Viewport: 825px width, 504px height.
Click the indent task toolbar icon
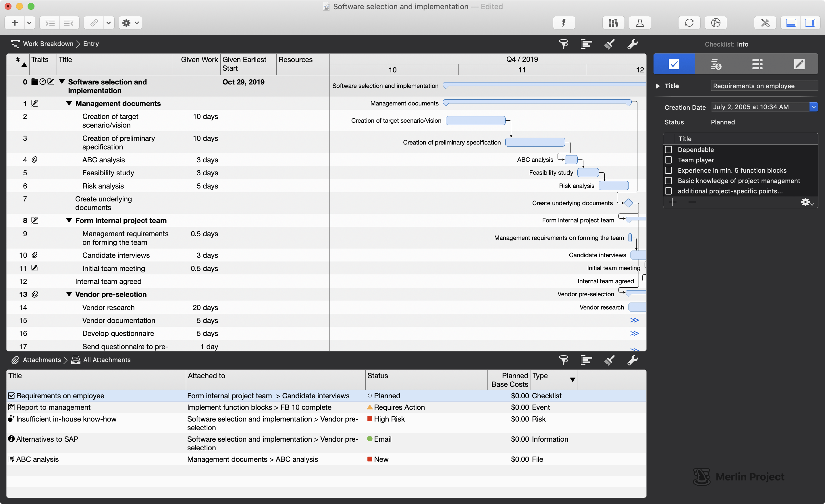(x=50, y=23)
